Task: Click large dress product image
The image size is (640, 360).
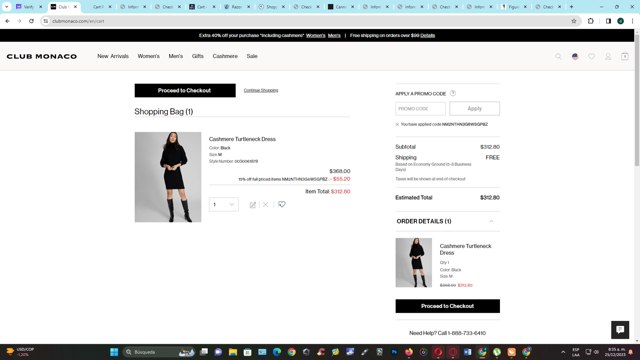Action: coord(168,177)
